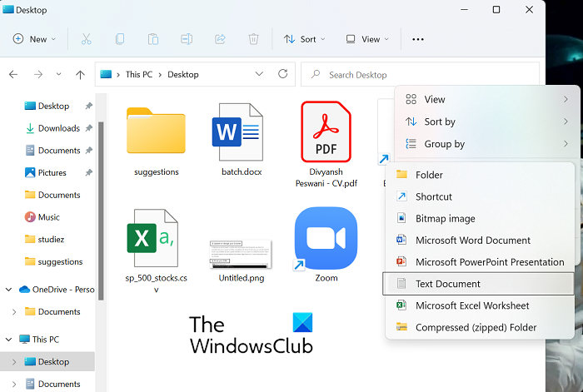Click the Cut scissors icon in toolbar
583x392 pixels.
(86, 39)
